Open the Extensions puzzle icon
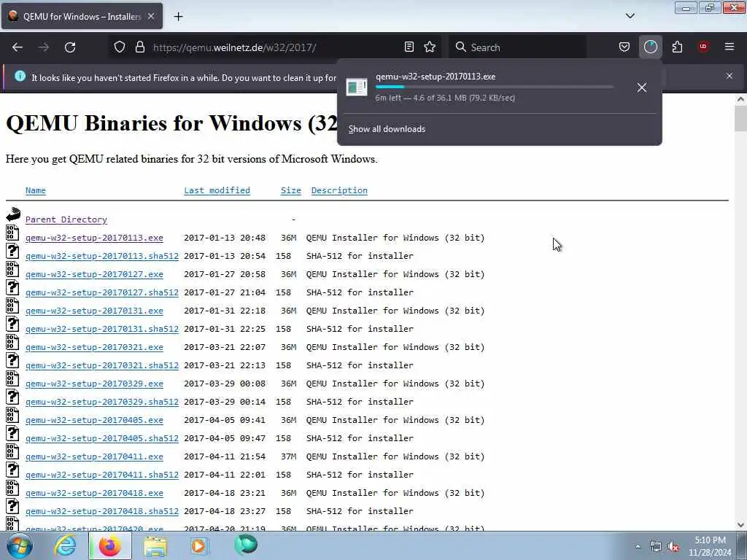Viewport: 747px width, 560px height. (677, 47)
